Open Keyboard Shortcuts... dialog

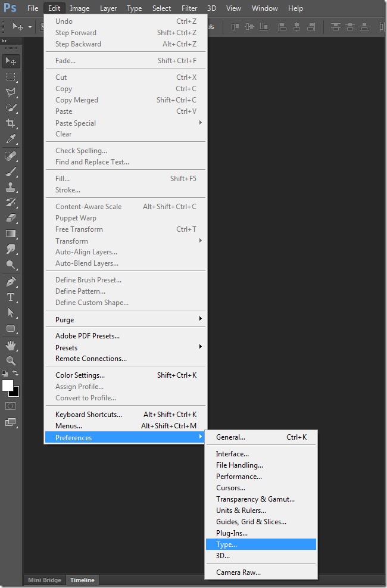[x=126, y=415]
